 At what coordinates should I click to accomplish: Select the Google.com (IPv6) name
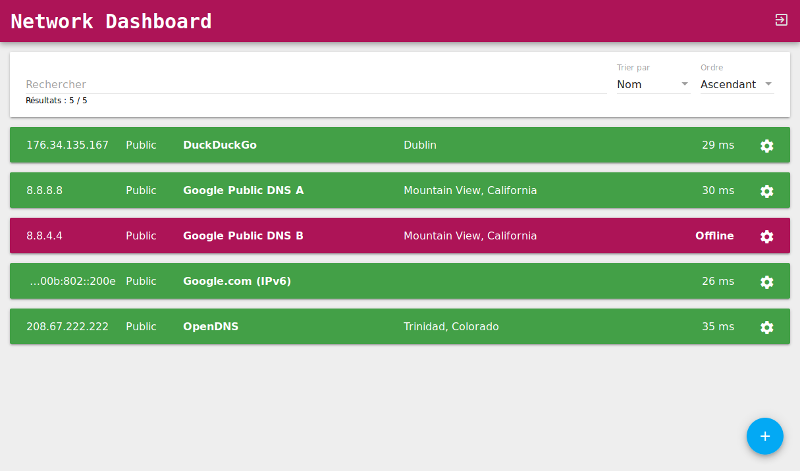[x=237, y=281]
